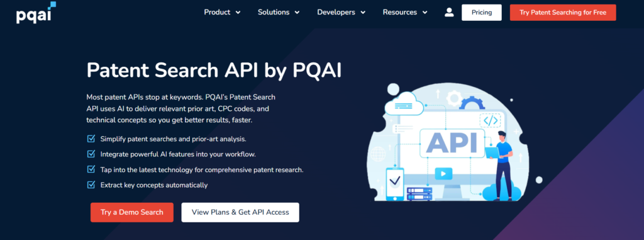Click the server stack icon in illustration
Image resolution: width=644 pixels, height=240 pixels.
[x=419, y=194]
